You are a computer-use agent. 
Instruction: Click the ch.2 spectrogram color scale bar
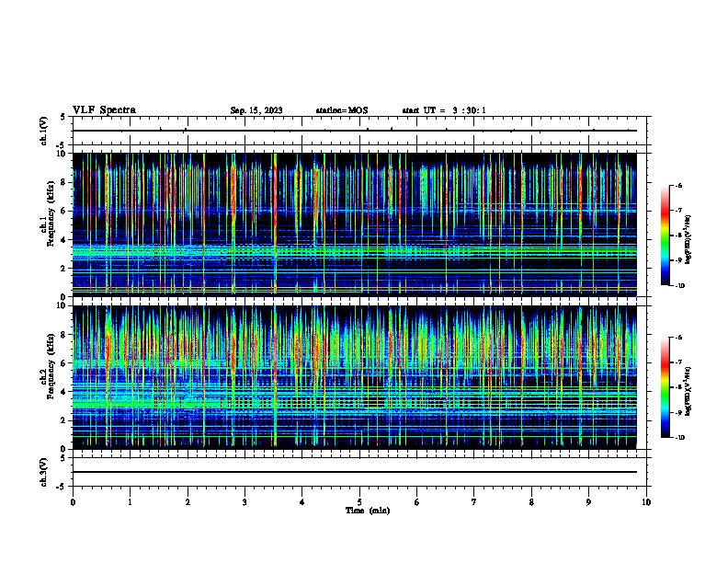click(x=665, y=387)
